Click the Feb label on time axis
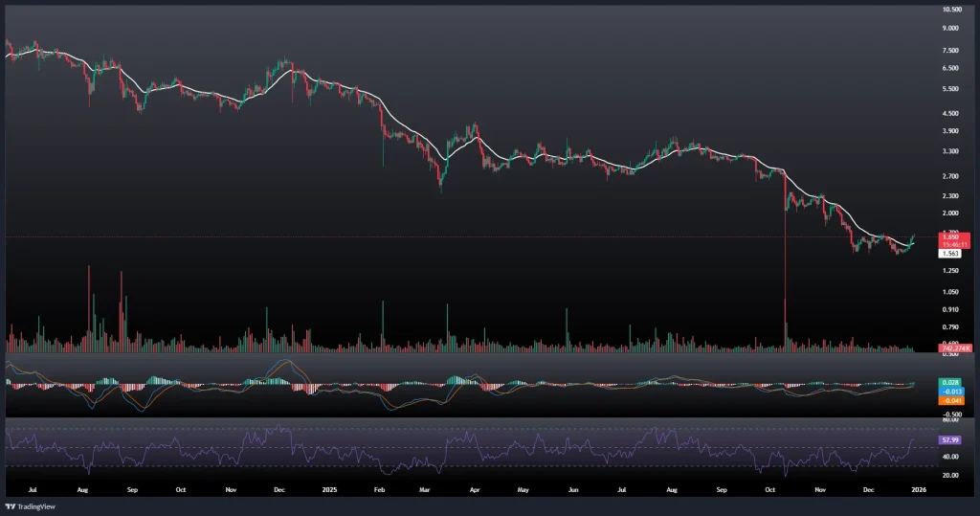 [379, 487]
